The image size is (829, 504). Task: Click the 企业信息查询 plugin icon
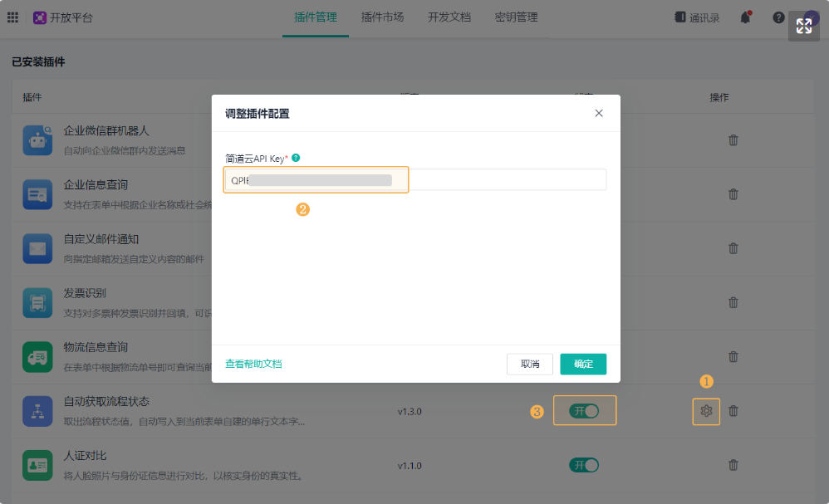36,194
